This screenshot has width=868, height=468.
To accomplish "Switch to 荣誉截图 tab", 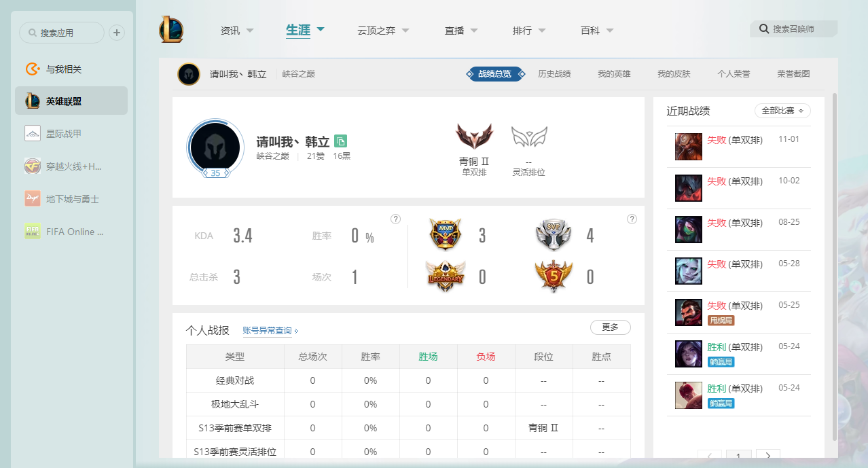I will pos(793,74).
